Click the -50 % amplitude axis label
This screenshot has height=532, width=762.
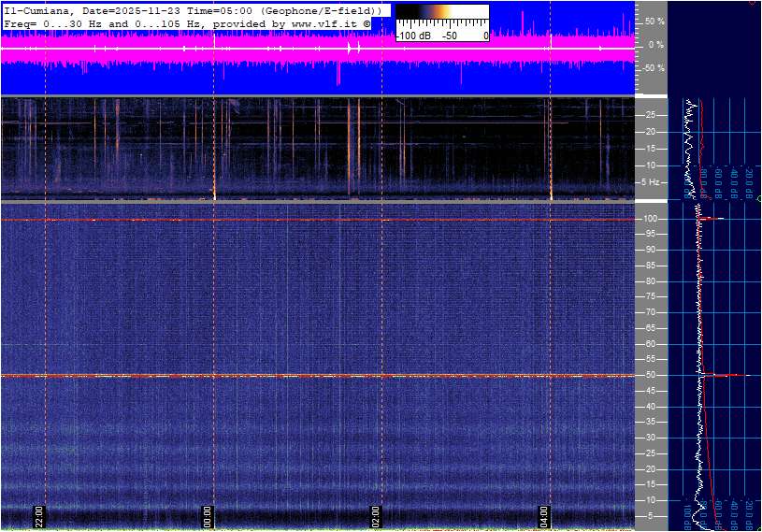tap(654, 68)
